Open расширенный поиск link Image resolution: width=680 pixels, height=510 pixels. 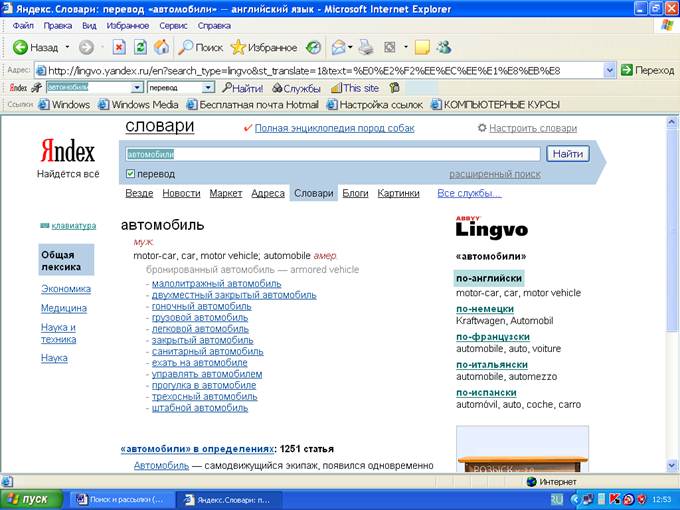[x=495, y=174]
